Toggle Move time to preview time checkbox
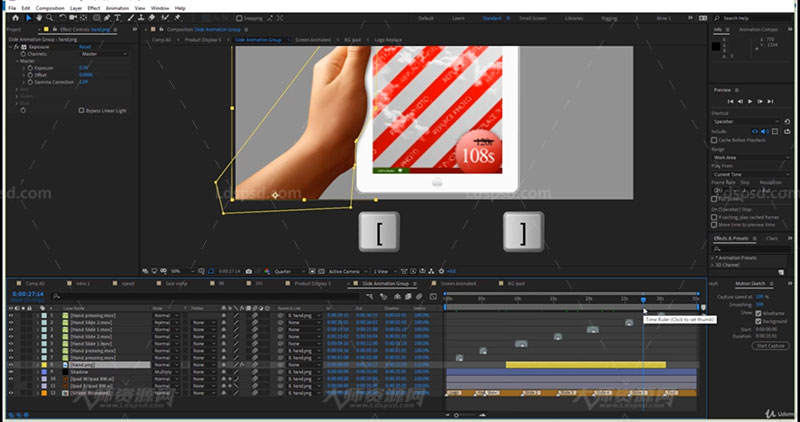This screenshot has width=800, height=422. (714, 225)
